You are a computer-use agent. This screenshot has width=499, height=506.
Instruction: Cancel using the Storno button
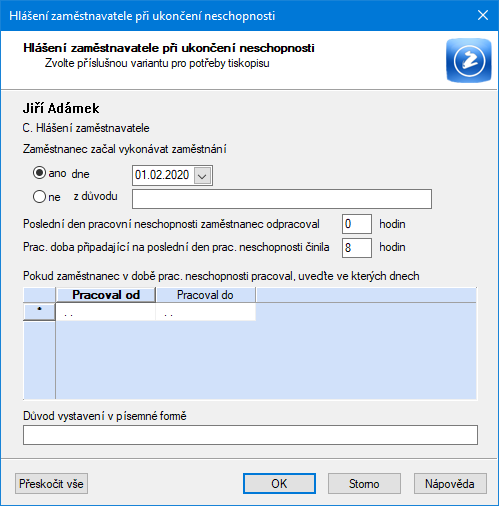click(364, 484)
